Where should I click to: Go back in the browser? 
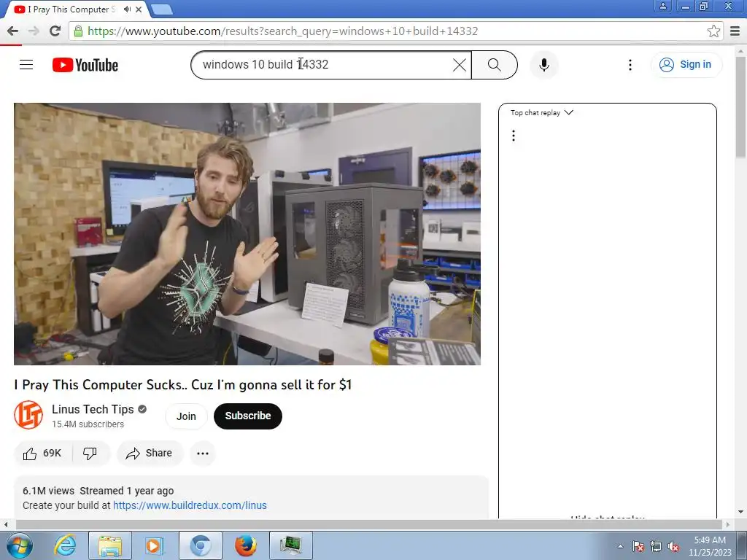click(x=13, y=31)
